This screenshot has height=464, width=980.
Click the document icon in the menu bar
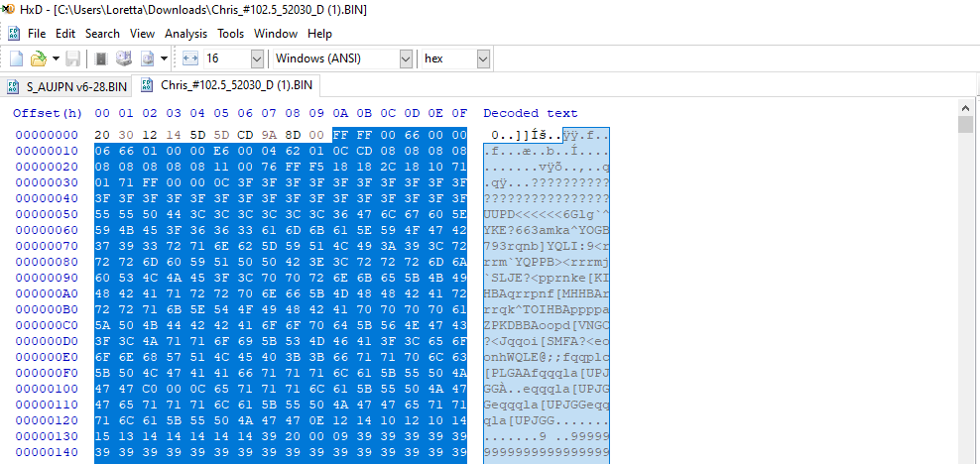pyautogui.click(x=14, y=34)
